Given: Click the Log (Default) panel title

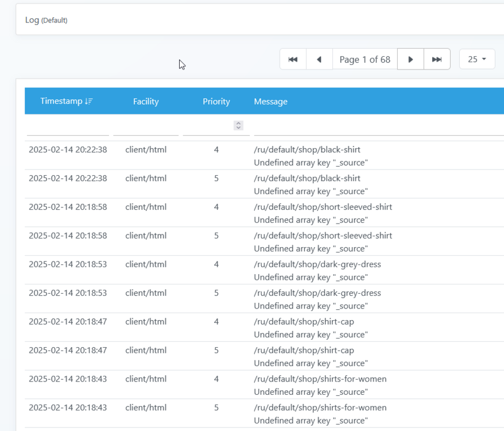Looking at the screenshot, I should coord(46,20).
